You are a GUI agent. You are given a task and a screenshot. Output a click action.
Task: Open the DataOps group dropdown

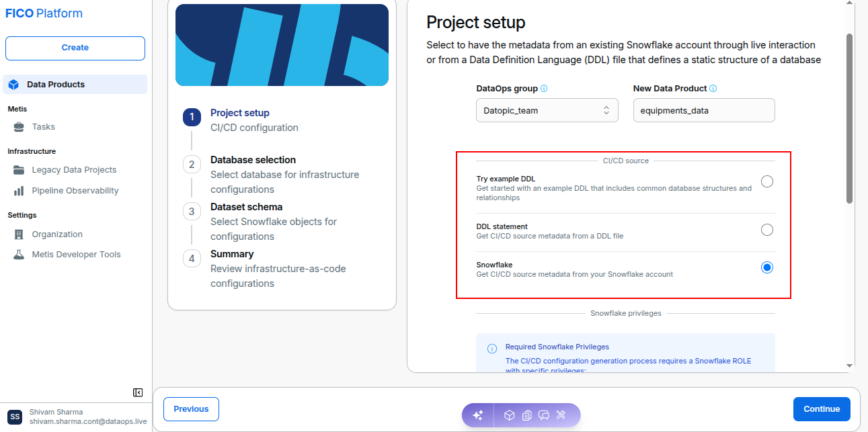(x=547, y=111)
